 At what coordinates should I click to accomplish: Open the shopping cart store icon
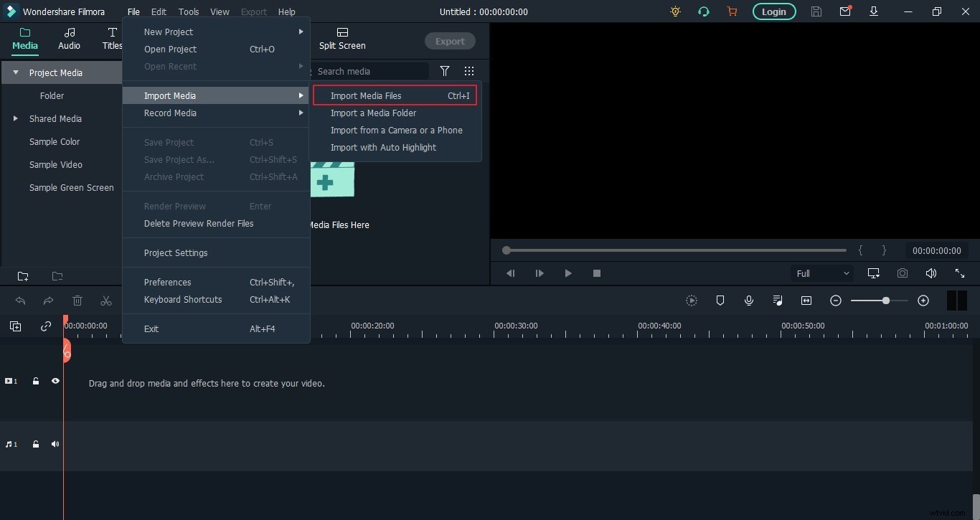pos(732,11)
